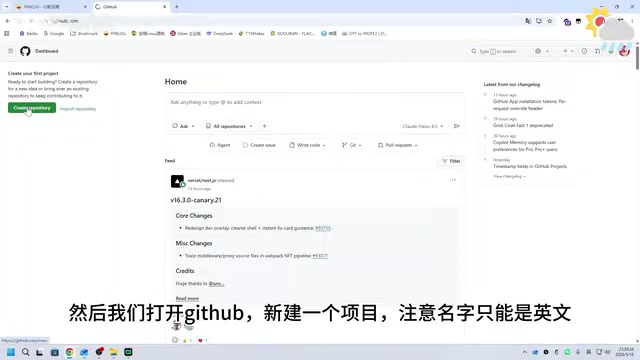Open GitHub App installation tokens changelog entry
The height and width of the screenshot is (360, 640).
pyautogui.click(x=529, y=105)
